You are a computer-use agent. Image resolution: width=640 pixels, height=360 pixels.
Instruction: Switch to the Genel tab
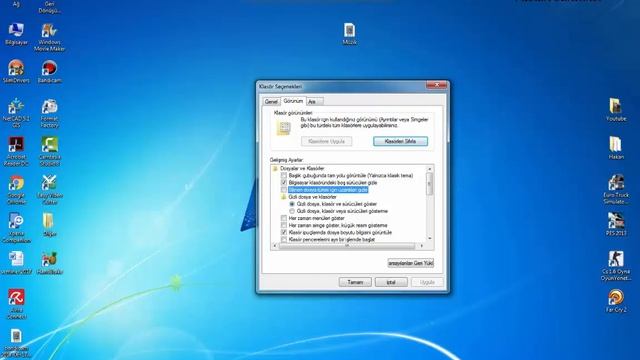point(271,102)
